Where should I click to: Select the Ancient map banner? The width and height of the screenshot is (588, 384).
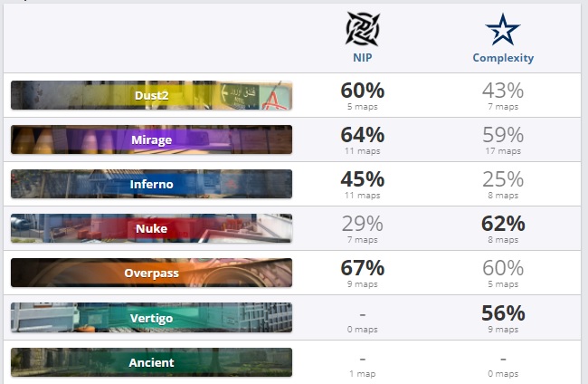[x=152, y=362]
